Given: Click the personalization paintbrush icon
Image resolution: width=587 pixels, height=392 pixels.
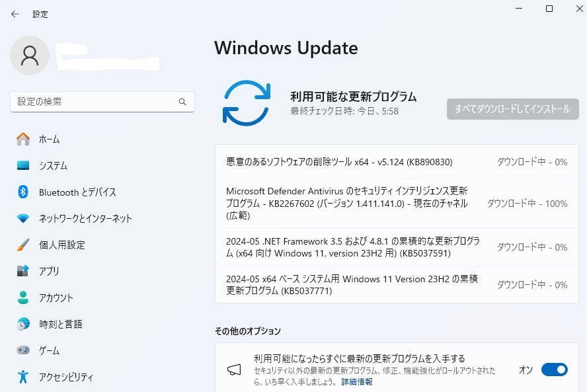Looking at the screenshot, I should pyautogui.click(x=23, y=245).
